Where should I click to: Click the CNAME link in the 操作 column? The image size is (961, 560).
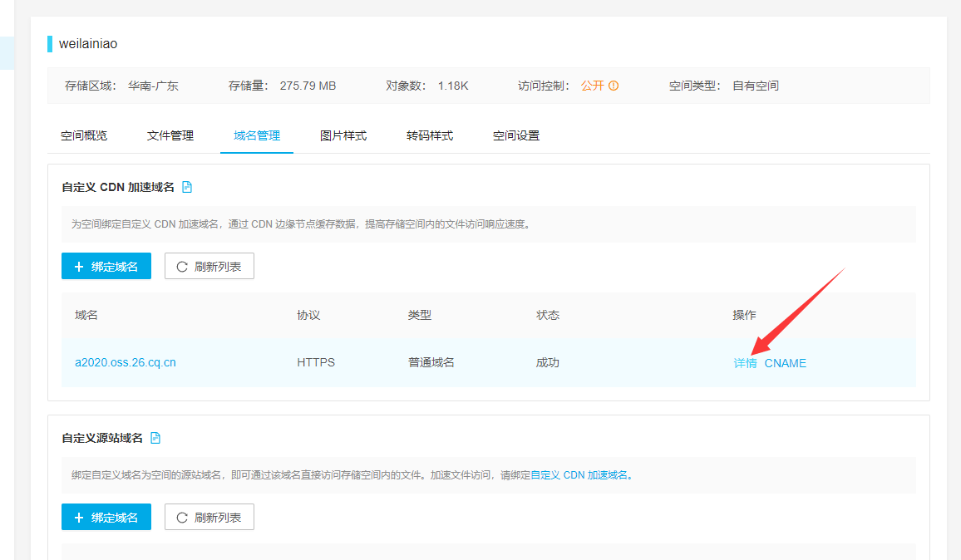coord(786,363)
